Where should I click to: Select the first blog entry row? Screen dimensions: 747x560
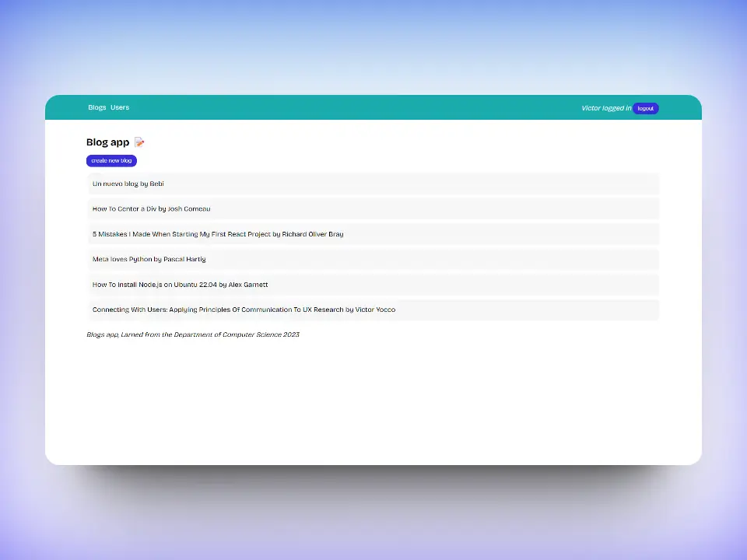pos(373,184)
